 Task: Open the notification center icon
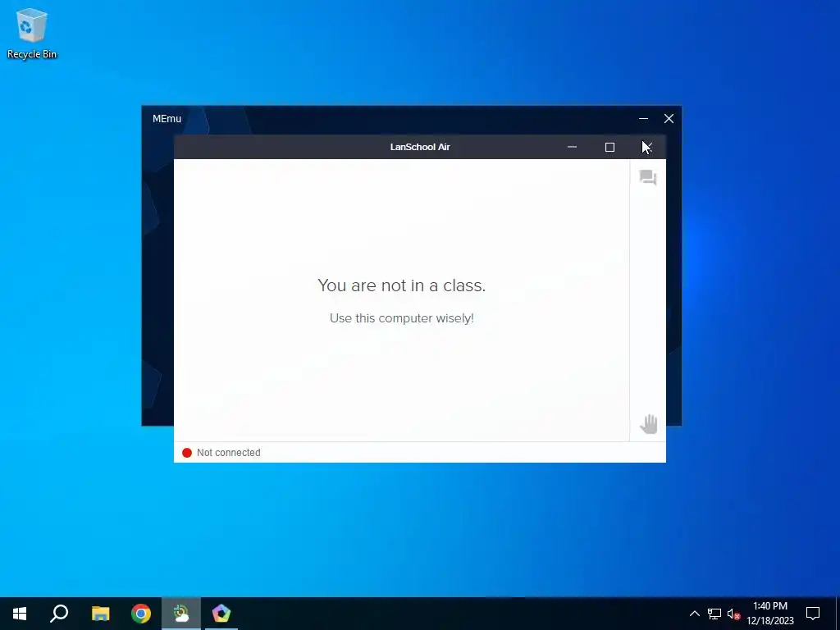(813, 614)
